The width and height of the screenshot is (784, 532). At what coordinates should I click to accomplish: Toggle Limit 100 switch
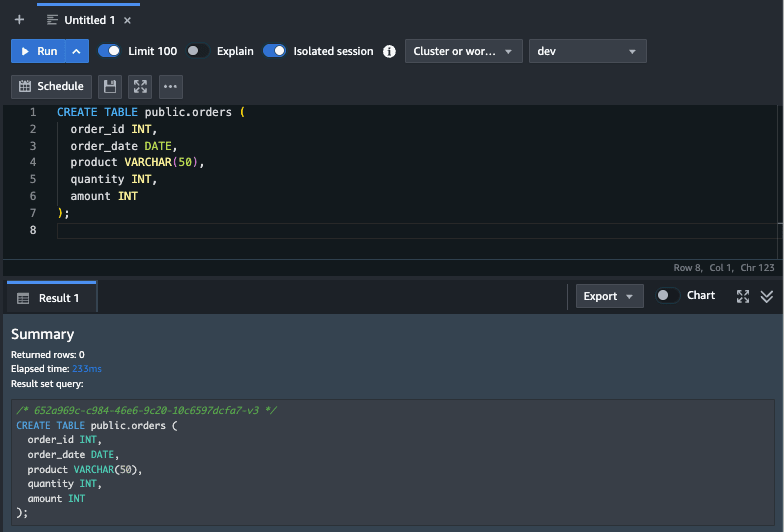tap(109, 50)
